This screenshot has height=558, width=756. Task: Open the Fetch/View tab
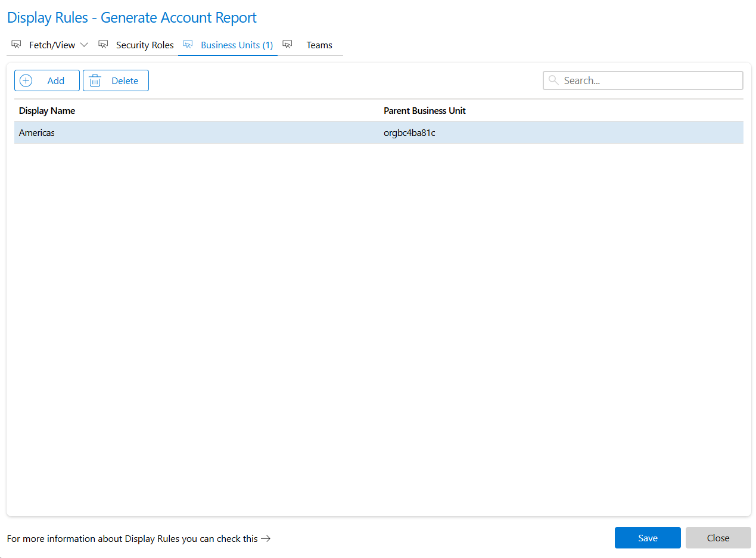click(x=52, y=45)
